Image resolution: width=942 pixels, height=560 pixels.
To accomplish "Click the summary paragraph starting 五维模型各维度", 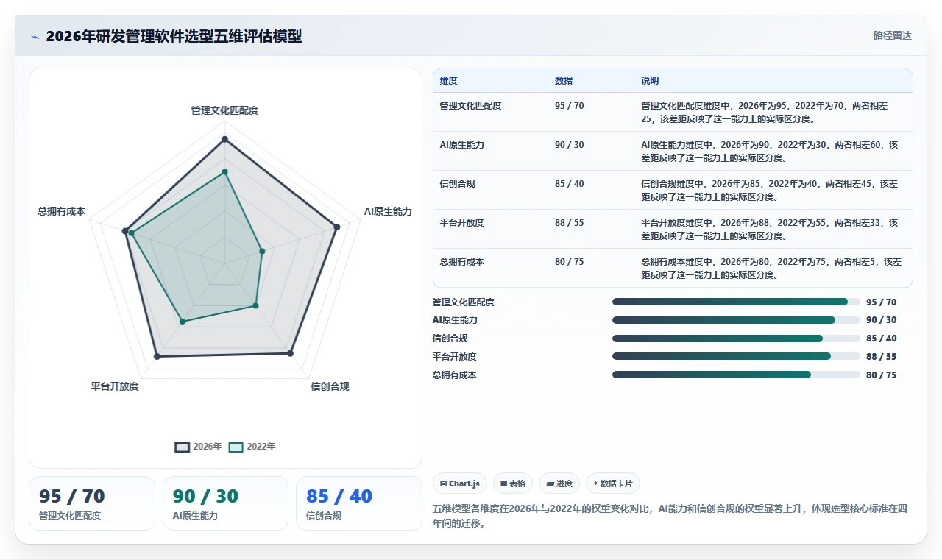I will 670,517.
